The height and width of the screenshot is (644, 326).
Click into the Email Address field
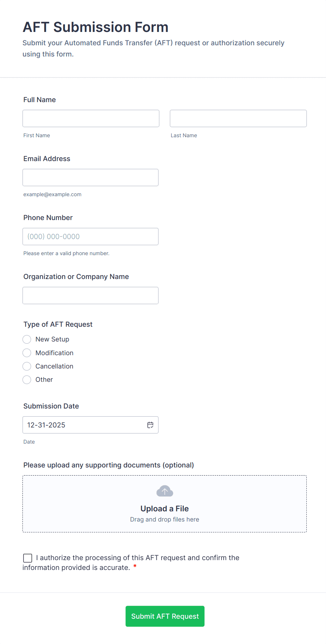click(90, 178)
